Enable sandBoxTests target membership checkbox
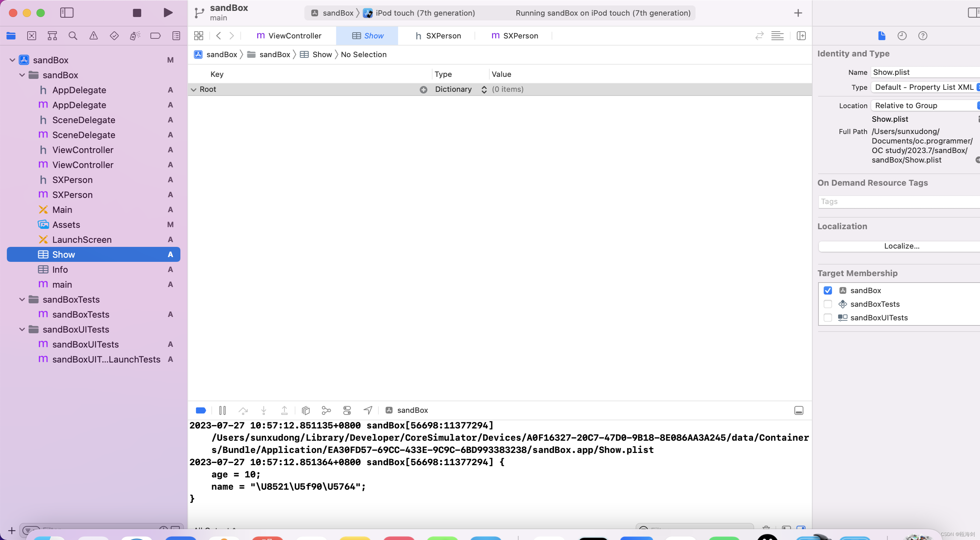The height and width of the screenshot is (540, 980). point(828,304)
